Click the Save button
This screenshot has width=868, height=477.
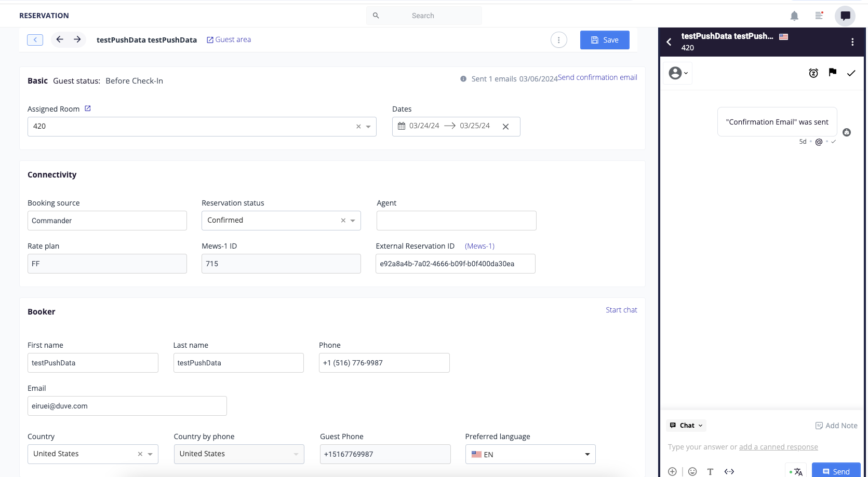tap(605, 40)
